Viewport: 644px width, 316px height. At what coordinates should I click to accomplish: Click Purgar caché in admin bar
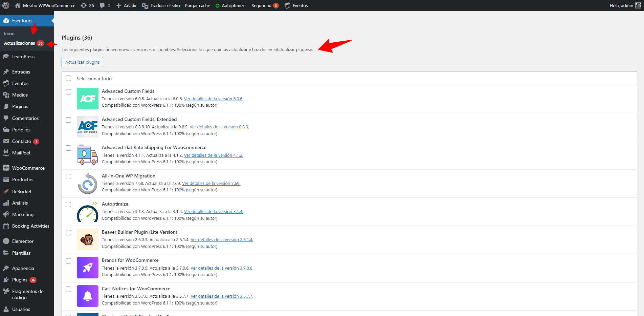click(x=197, y=5)
